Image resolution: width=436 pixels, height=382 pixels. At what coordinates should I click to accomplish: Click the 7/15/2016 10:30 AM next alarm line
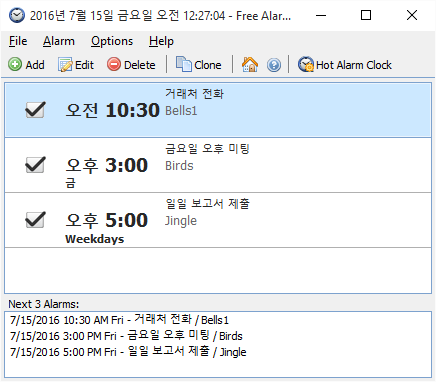(x=119, y=320)
